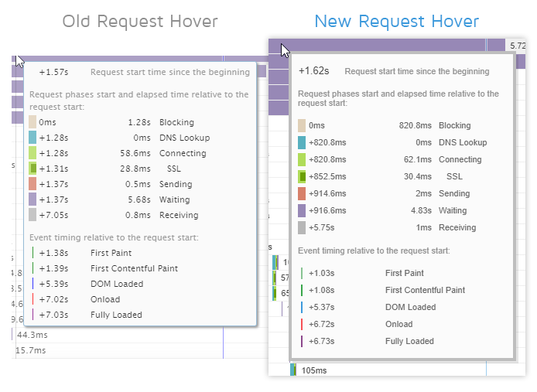
Task: Click the teal DNS Lookup swatch in the new hover
Action: click(302, 142)
